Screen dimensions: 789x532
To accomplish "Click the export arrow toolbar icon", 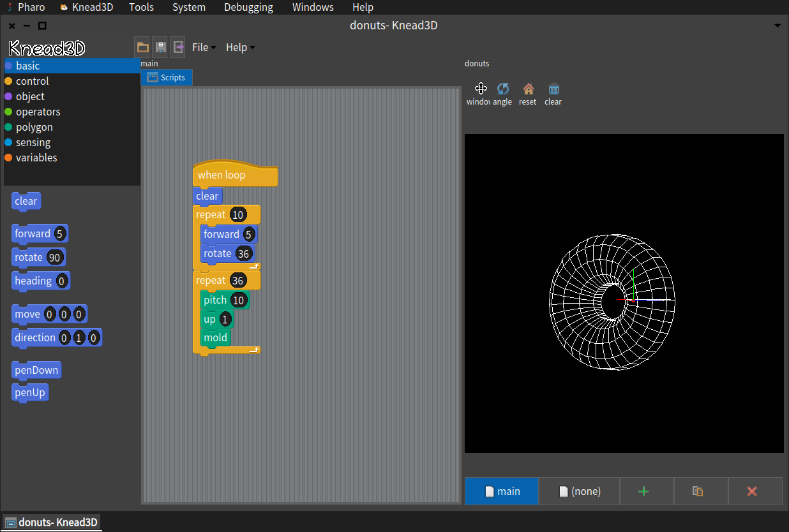I will pyautogui.click(x=178, y=47).
